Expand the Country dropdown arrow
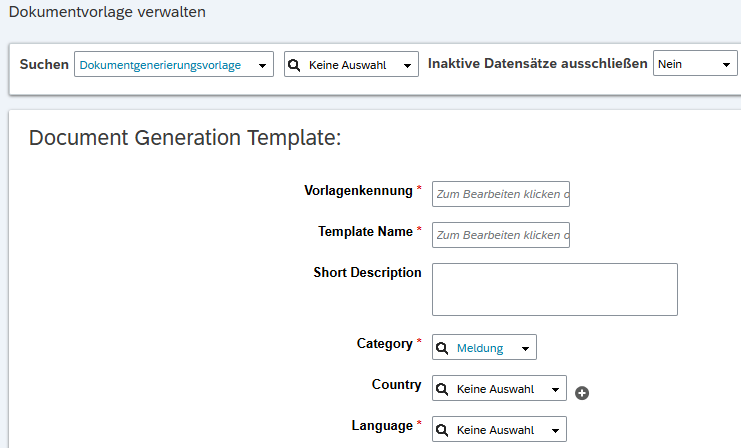This screenshot has width=741, height=448. [555, 389]
